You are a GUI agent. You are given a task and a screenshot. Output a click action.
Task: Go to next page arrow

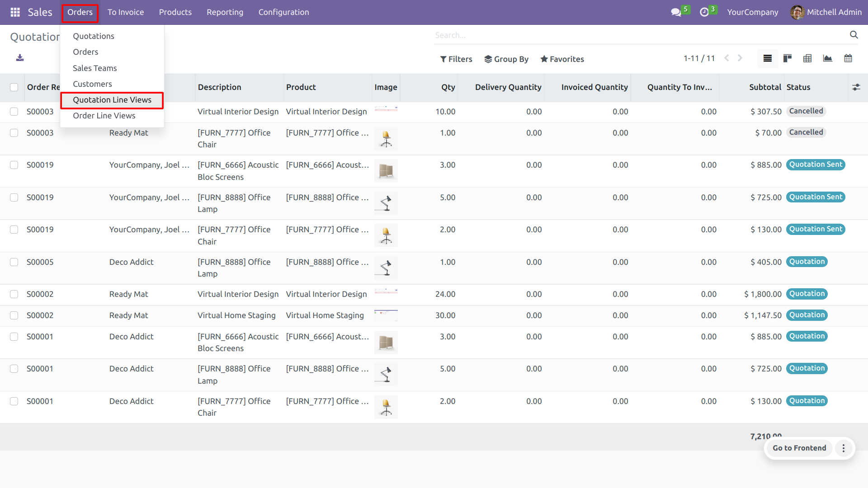(x=740, y=58)
